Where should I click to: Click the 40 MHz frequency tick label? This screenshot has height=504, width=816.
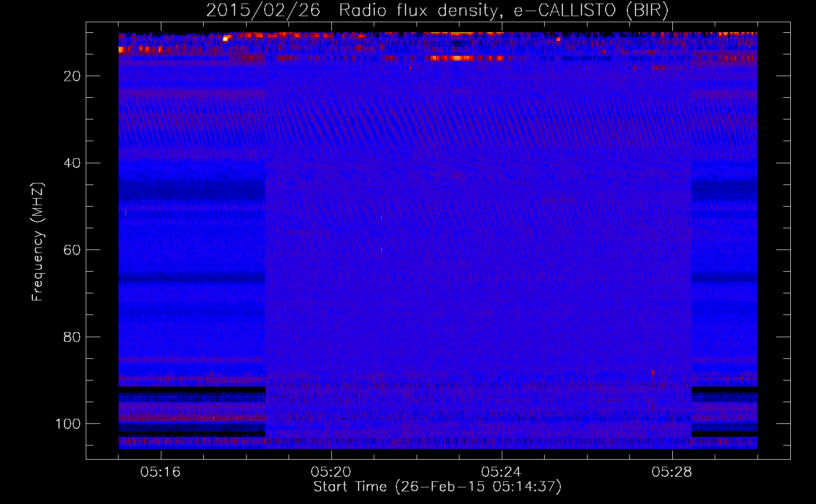point(72,163)
